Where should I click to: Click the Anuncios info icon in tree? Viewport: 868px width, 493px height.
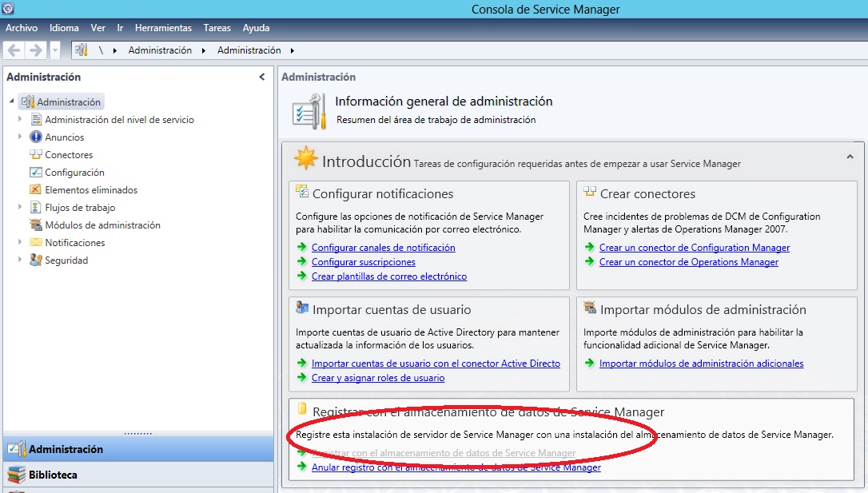coord(35,137)
